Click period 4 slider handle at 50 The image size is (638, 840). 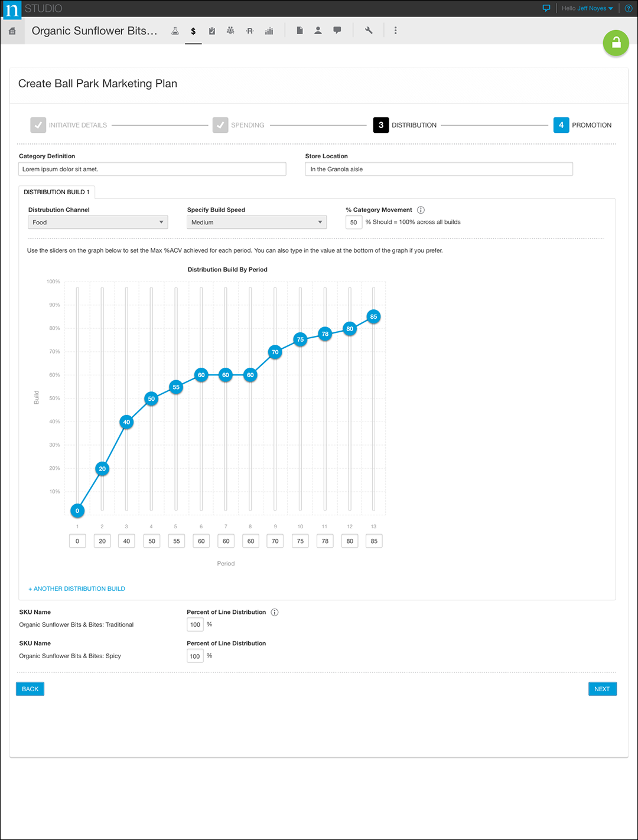151,398
